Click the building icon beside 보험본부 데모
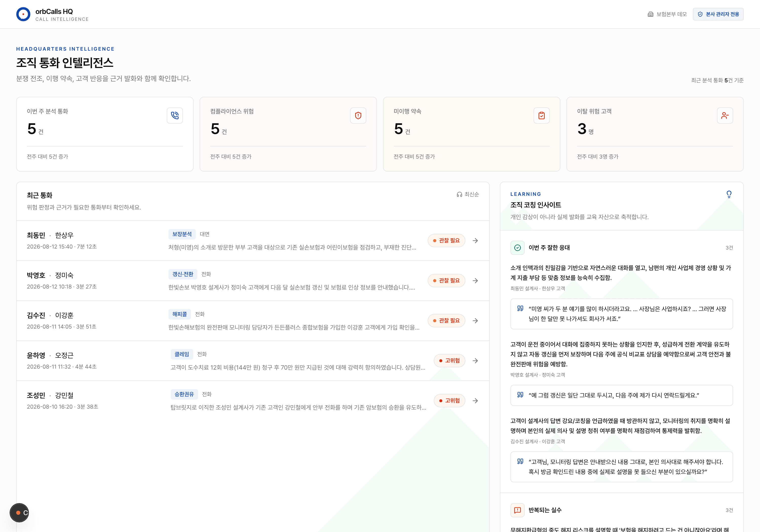 coord(650,14)
